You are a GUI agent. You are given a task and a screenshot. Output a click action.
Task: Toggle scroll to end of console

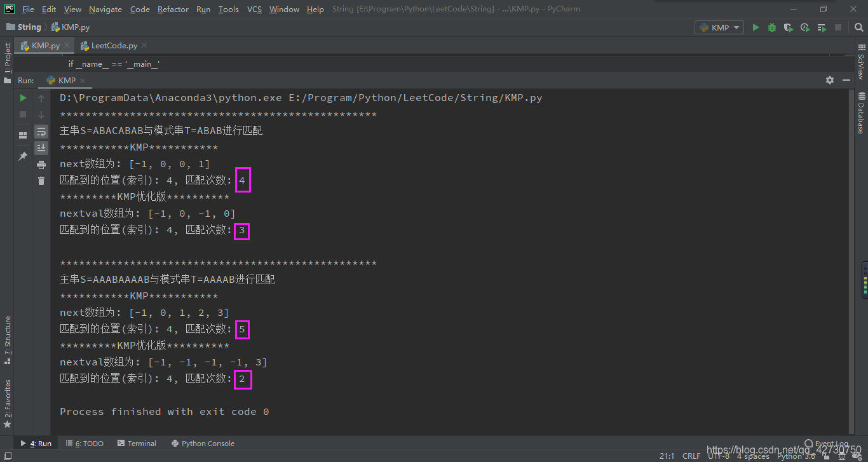point(41,148)
